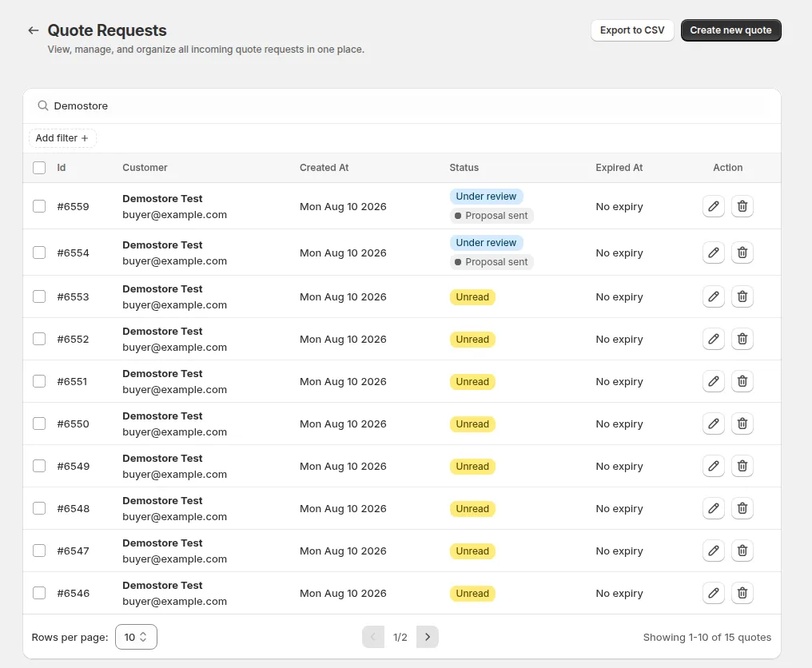Delete quote #6559 with the trash icon

tap(742, 206)
